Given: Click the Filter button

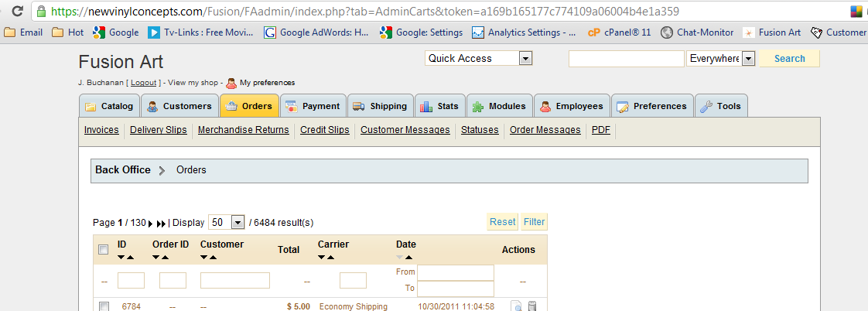Looking at the screenshot, I should pos(535,222).
